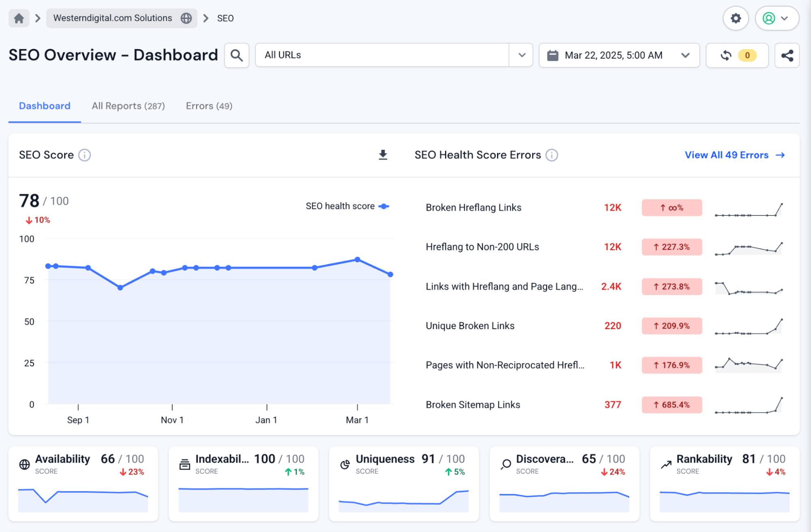Click the refresh sync icon
811x532 pixels.
(726, 55)
